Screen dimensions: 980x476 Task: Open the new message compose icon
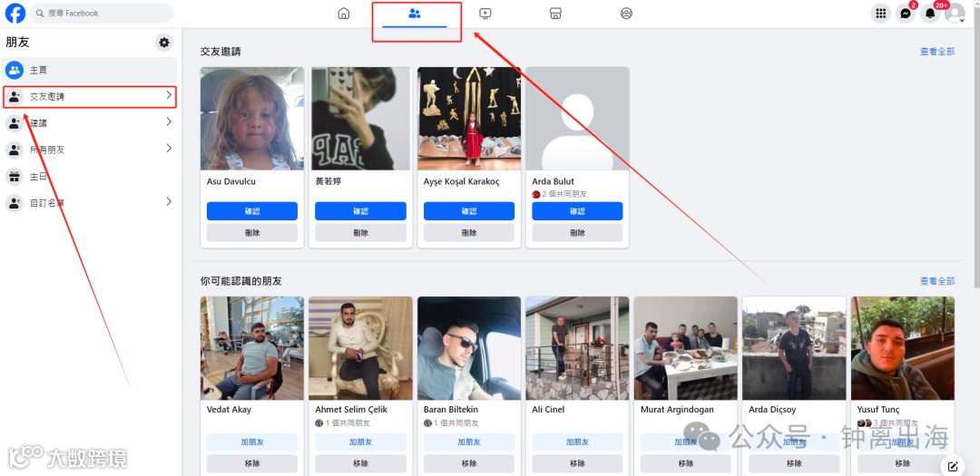[x=953, y=466]
